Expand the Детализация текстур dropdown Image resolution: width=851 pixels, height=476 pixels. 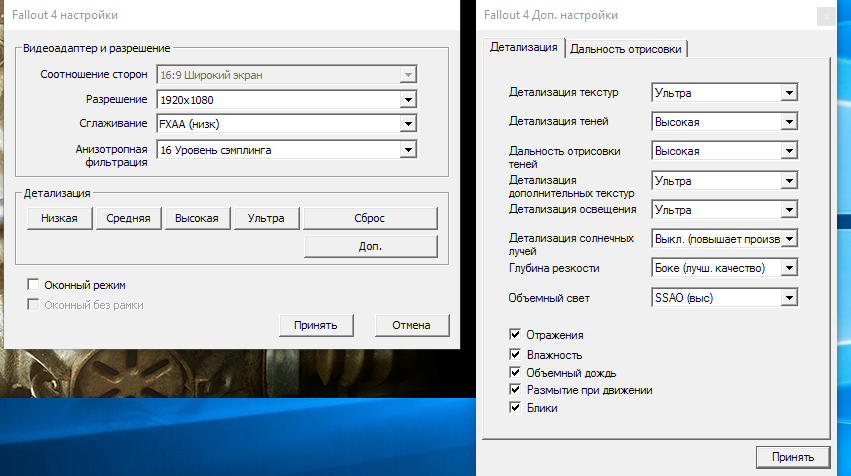point(725,93)
